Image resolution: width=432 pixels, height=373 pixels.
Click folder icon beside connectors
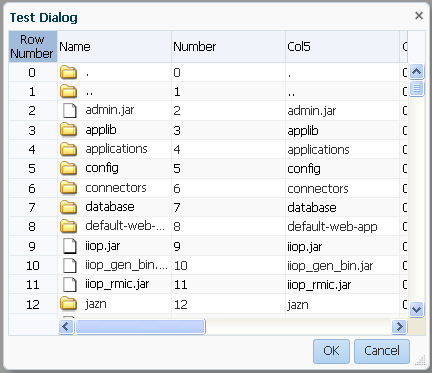(68, 188)
